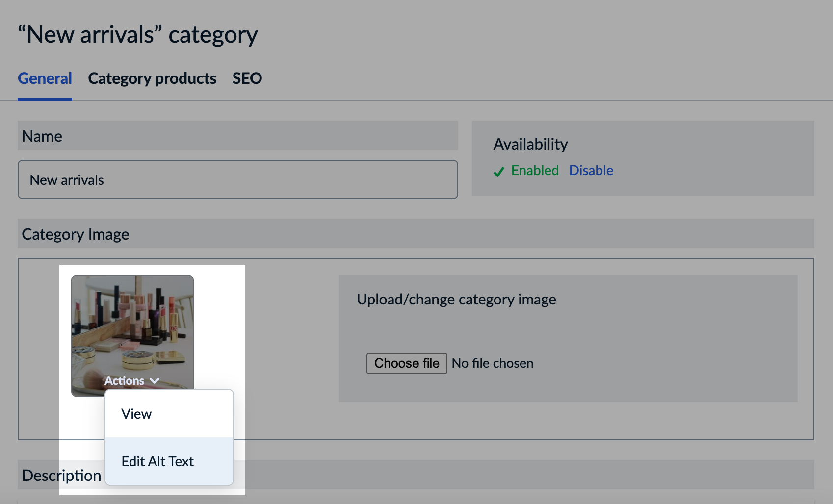The height and width of the screenshot is (504, 833).
Task: Select the General tab
Action: pos(45,78)
